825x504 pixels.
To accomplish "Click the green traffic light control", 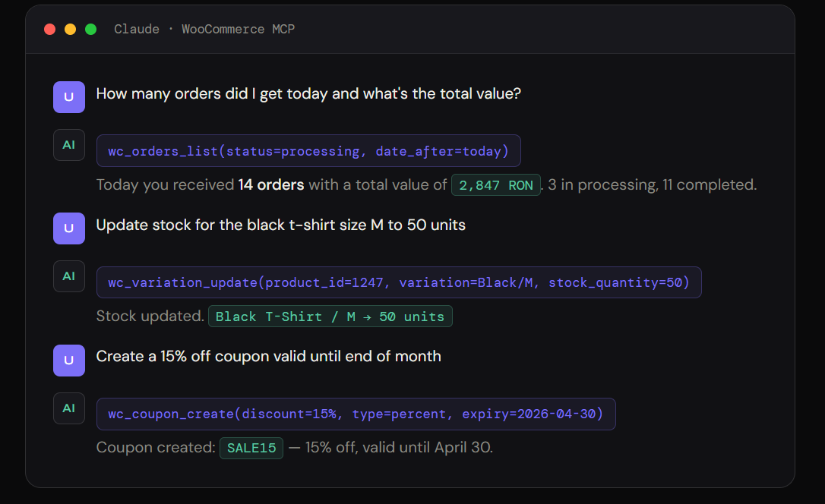I will (x=90, y=29).
